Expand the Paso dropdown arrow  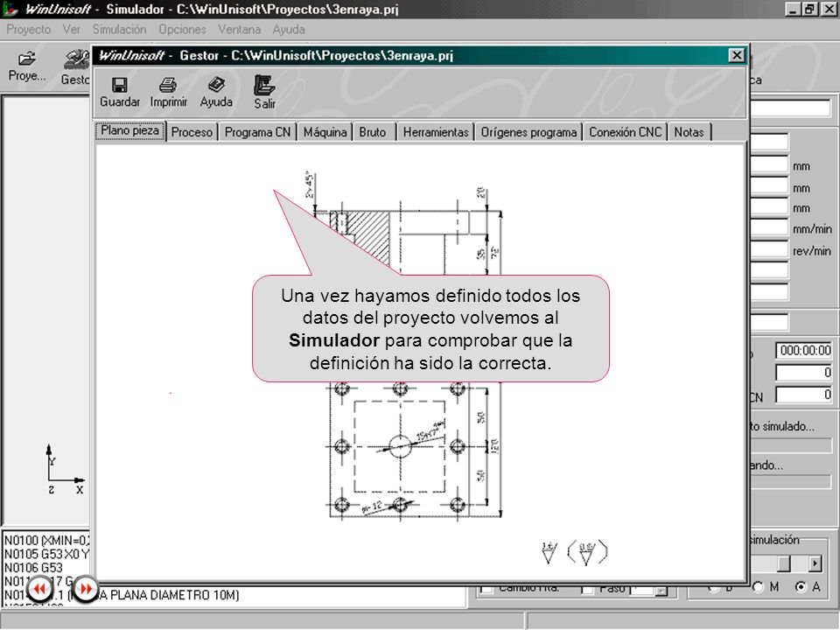(661, 591)
